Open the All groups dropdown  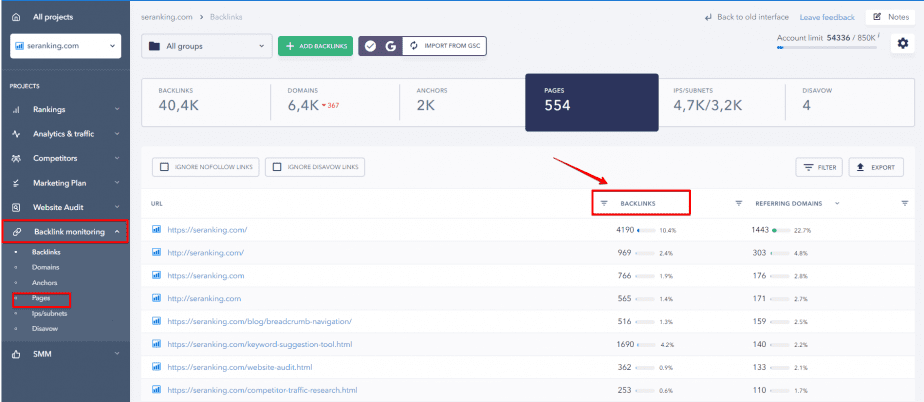207,46
